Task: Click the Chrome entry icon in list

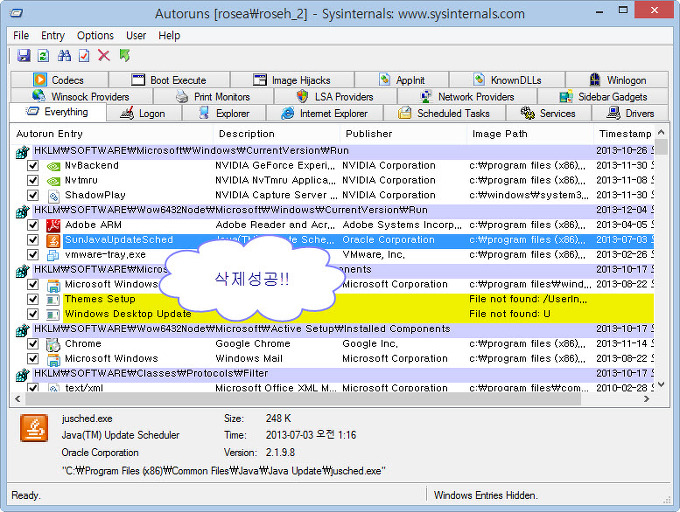Action: 54,344
